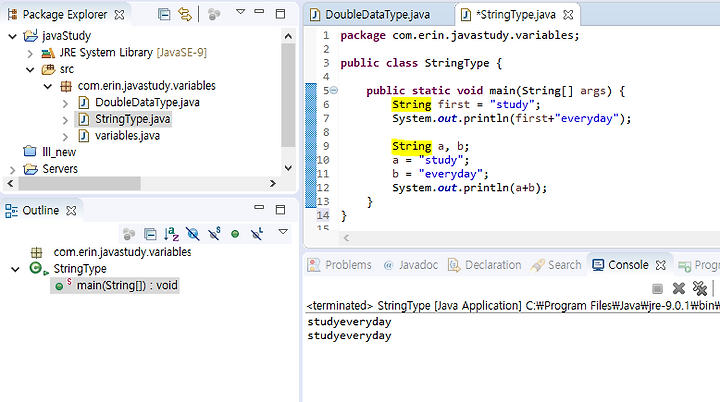
Task: Expand StringType.java tree node
Action: tap(65, 120)
